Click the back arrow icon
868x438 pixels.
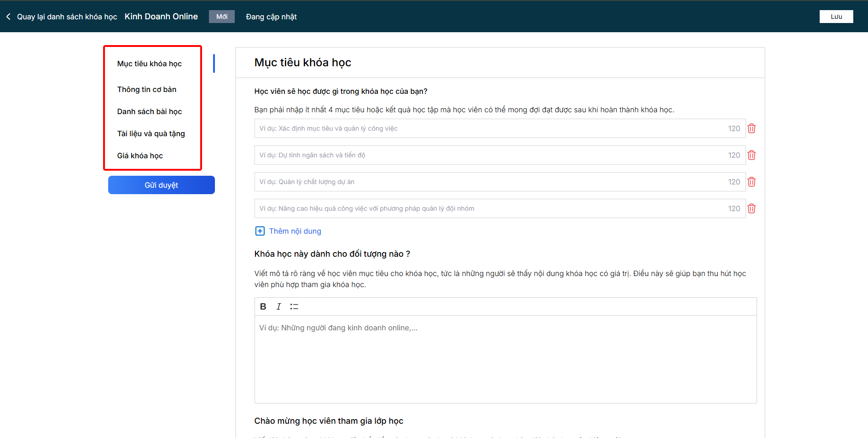tap(8, 17)
